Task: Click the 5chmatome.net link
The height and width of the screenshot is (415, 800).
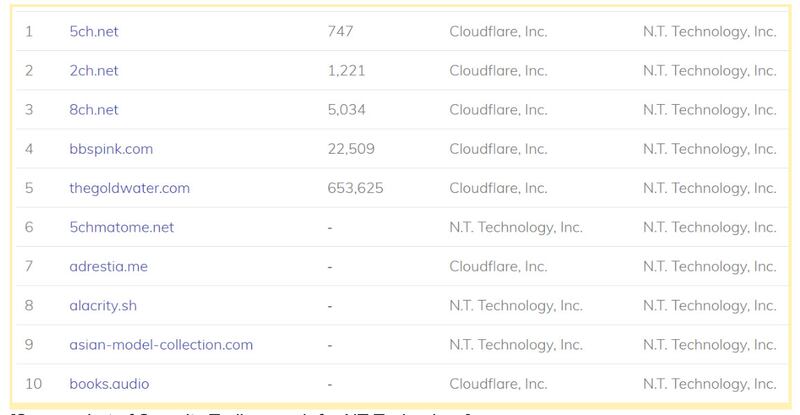Action: [122, 227]
